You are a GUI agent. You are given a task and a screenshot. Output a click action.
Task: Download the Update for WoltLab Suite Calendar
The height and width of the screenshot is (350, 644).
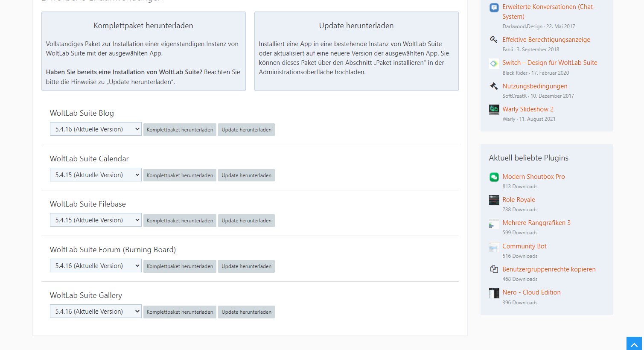pos(246,175)
